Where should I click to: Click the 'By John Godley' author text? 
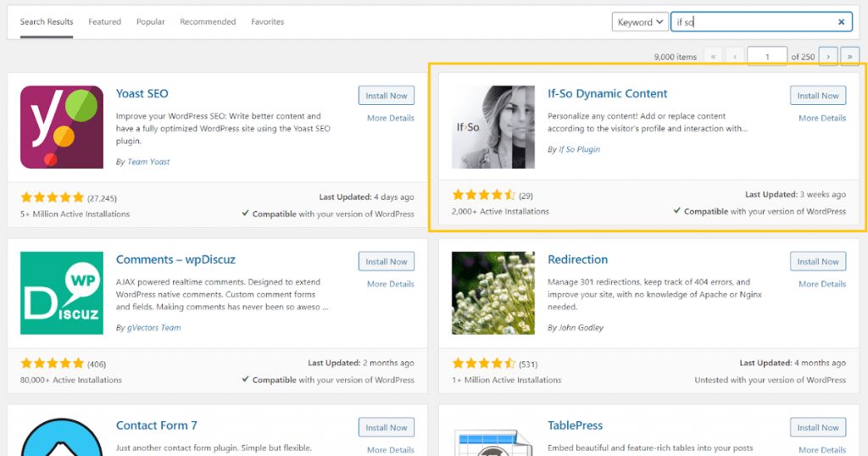click(576, 328)
